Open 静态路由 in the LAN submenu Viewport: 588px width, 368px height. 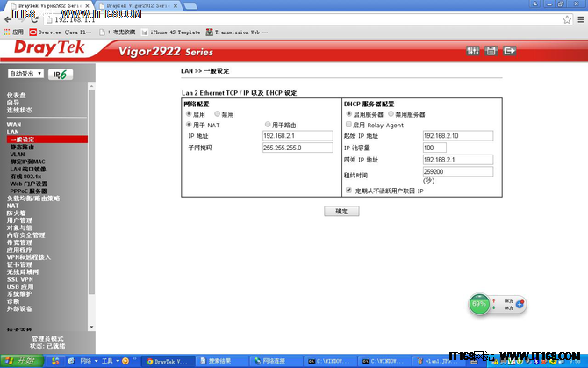click(x=22, y=147)
